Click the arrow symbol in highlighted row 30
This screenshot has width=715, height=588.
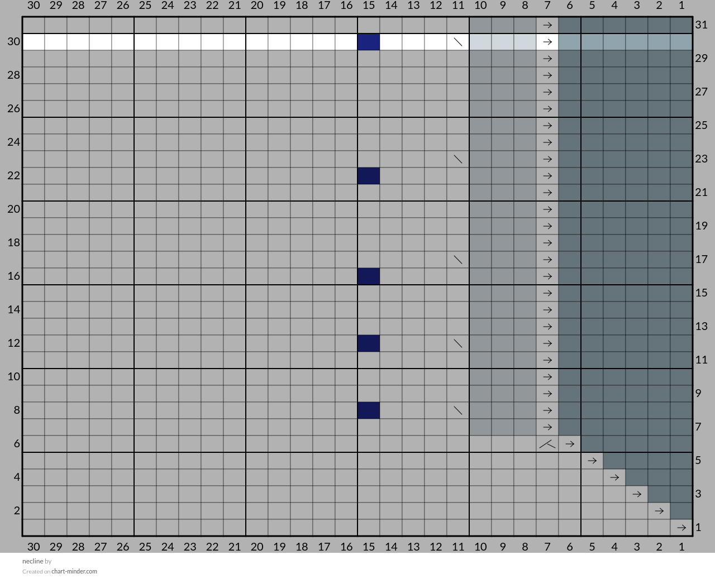pos(547,42)
